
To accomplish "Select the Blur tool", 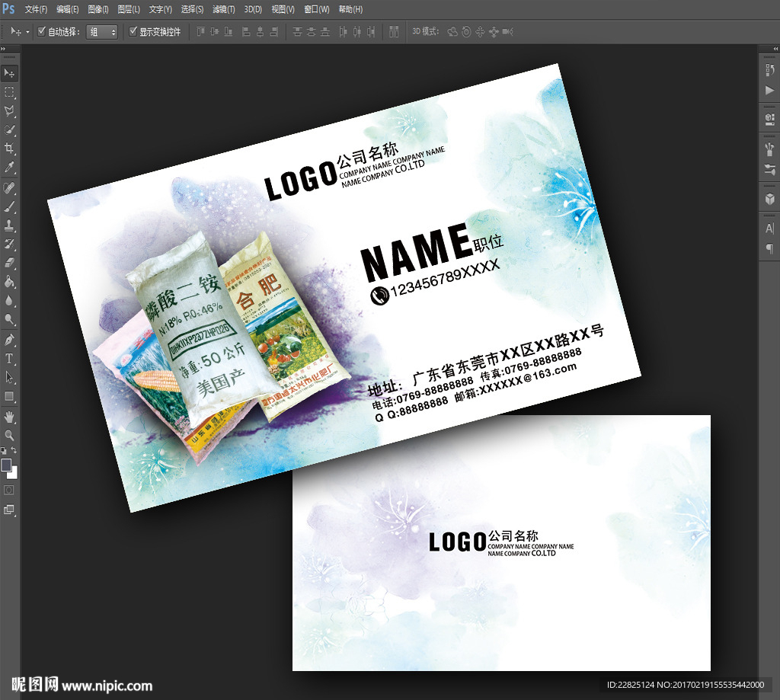I will (x=9, y=301).
